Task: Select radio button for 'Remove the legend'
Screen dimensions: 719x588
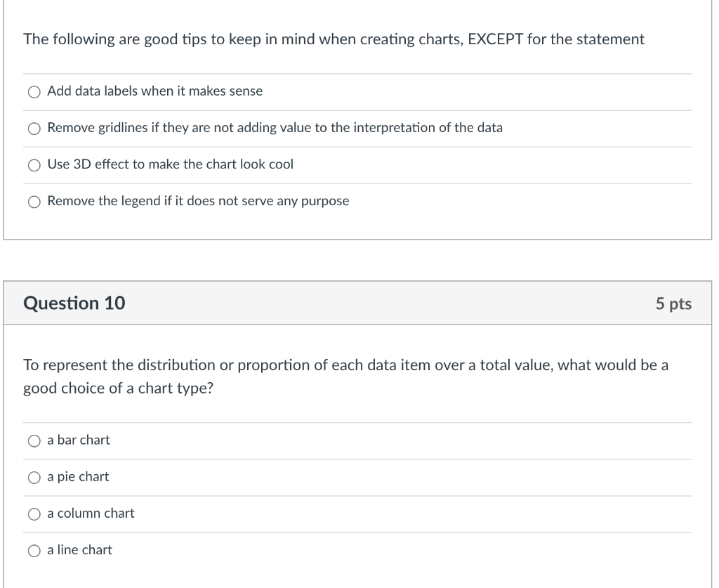Action: 34,202
